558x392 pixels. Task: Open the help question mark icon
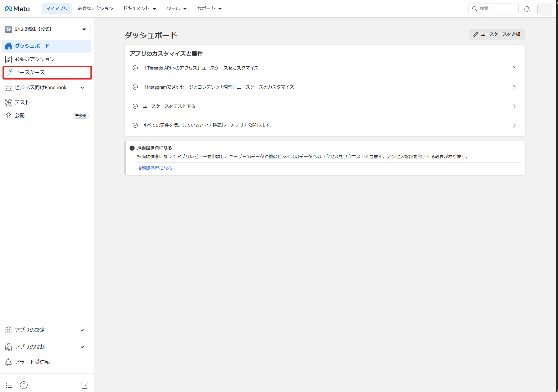[24, 385]
